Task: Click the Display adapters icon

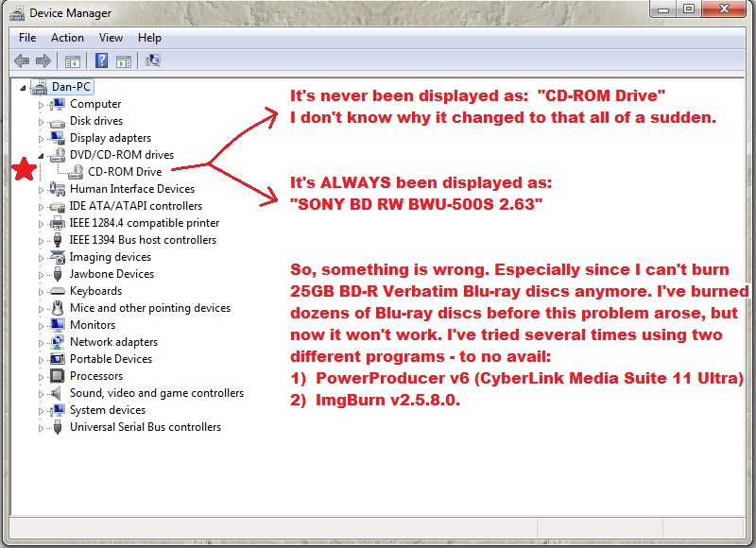Action: [x=58, y=138]
